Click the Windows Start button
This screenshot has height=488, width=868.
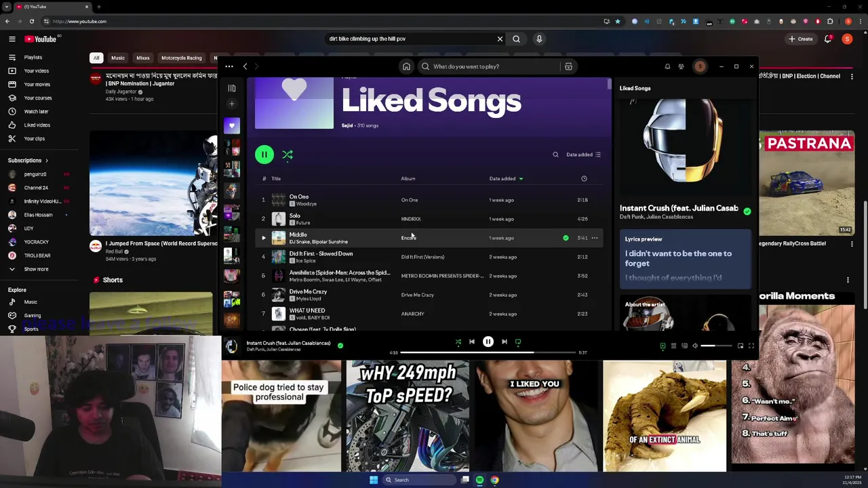pyautogui.click(x=373, y=480)
